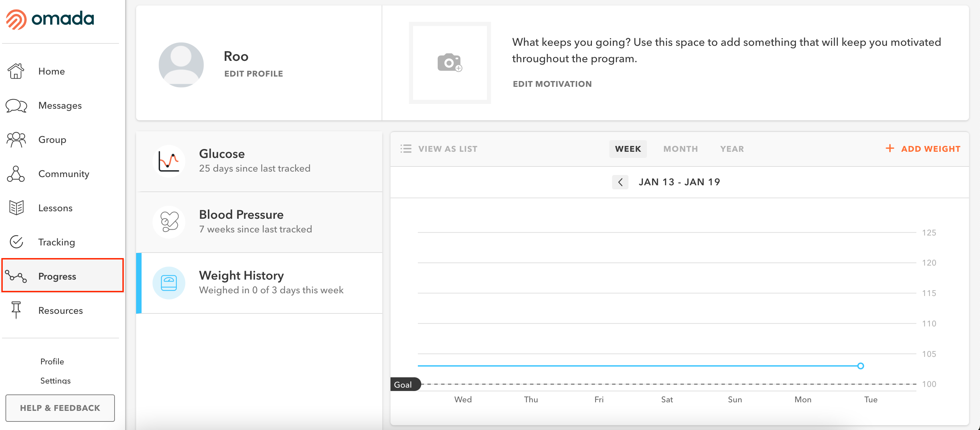Go to previous week using left chevron
Screen dimensions: 980x430
coord(620,182)
